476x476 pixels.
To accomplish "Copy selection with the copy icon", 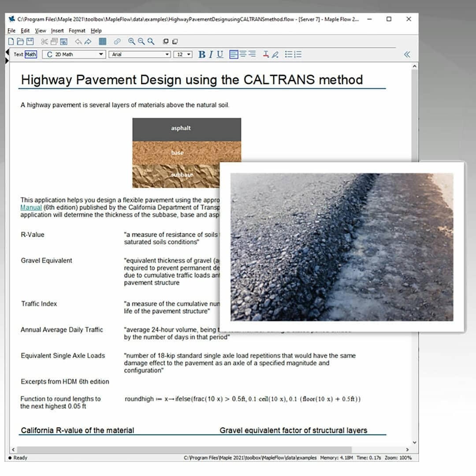I will coord(54,41).
